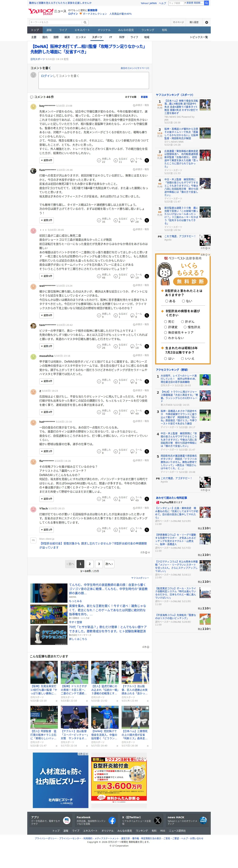
Task: Click 共感した smiley on bay******** comment
Action: click(x=99, y=160)
